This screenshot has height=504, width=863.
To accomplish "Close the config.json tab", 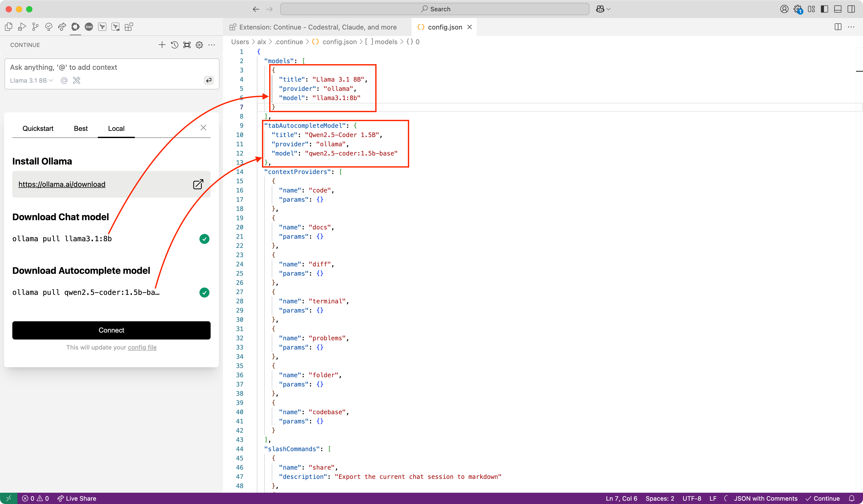I will 470,27.
